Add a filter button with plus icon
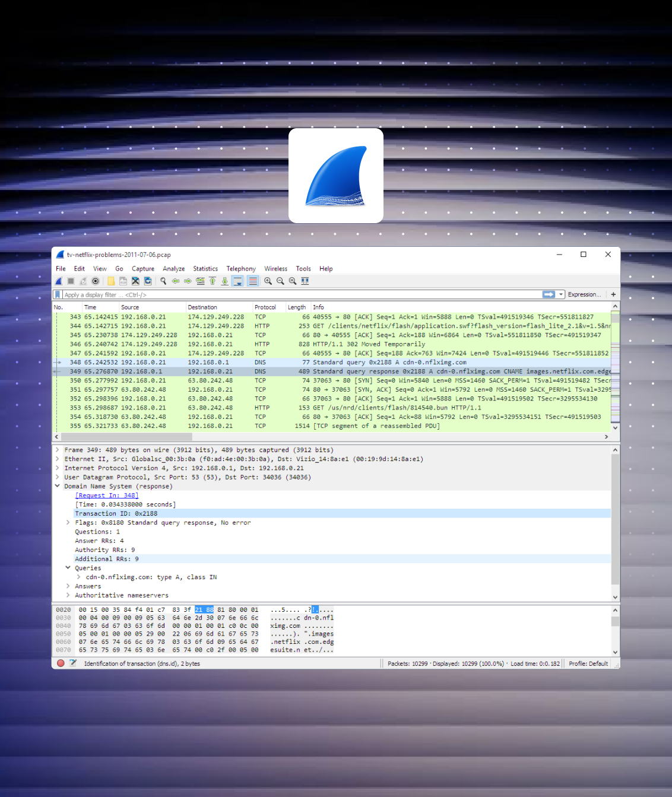672x797 pixels. [x=613, y=294]
